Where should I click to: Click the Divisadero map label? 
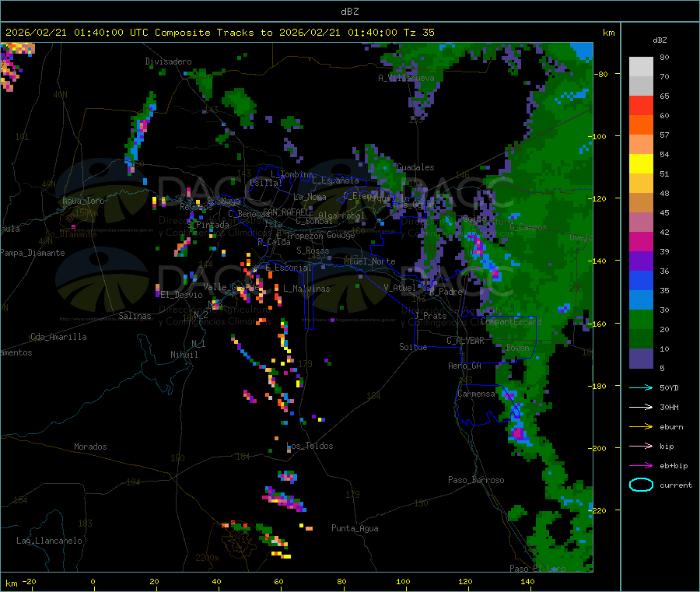pyautogui.click(x=168, y=61)
